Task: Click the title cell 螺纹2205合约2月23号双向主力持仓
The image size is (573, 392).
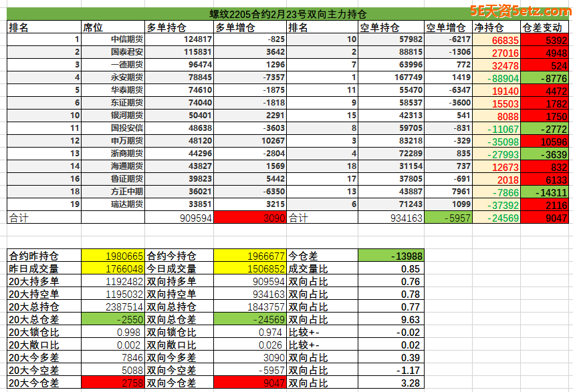Action: coord(288,15)
